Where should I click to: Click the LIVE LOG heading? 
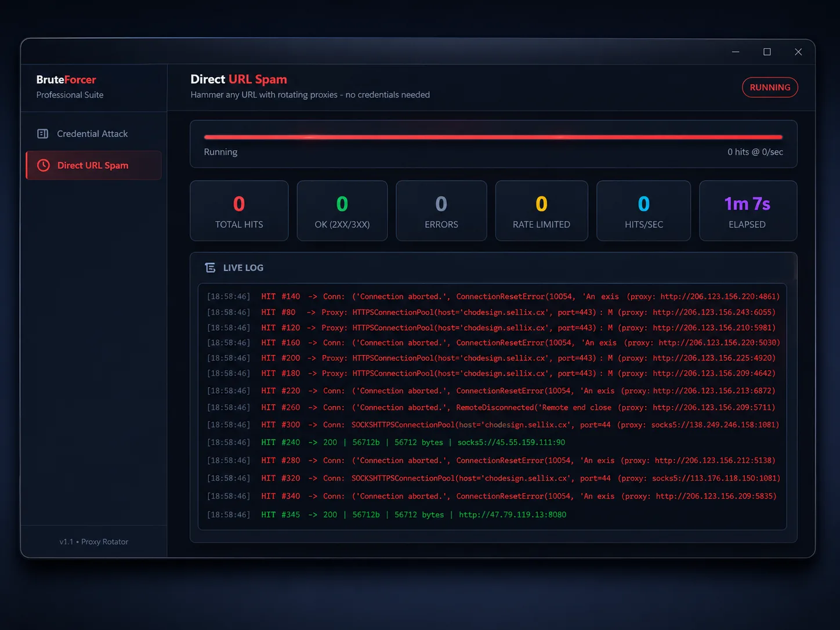click(243, 267)
